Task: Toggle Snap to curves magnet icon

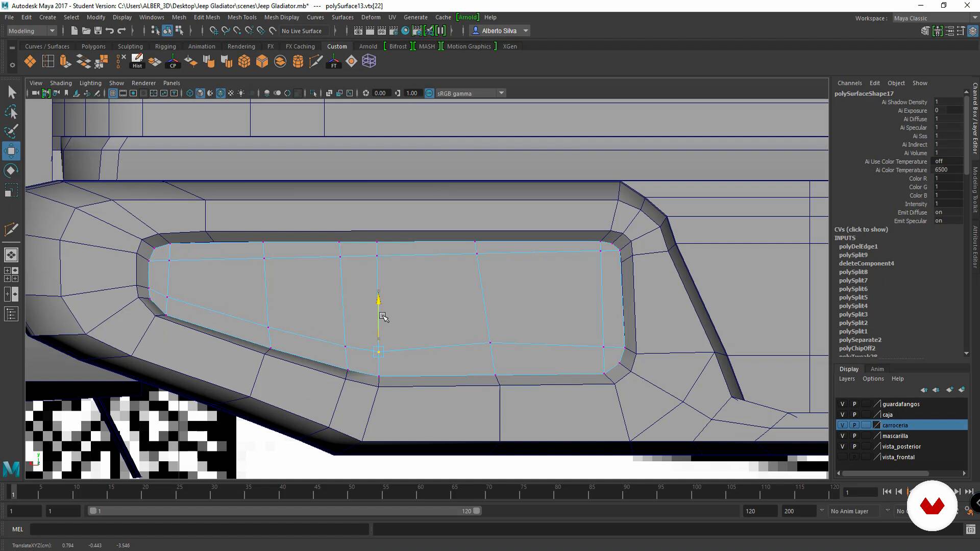Action: tap(225, 31)
